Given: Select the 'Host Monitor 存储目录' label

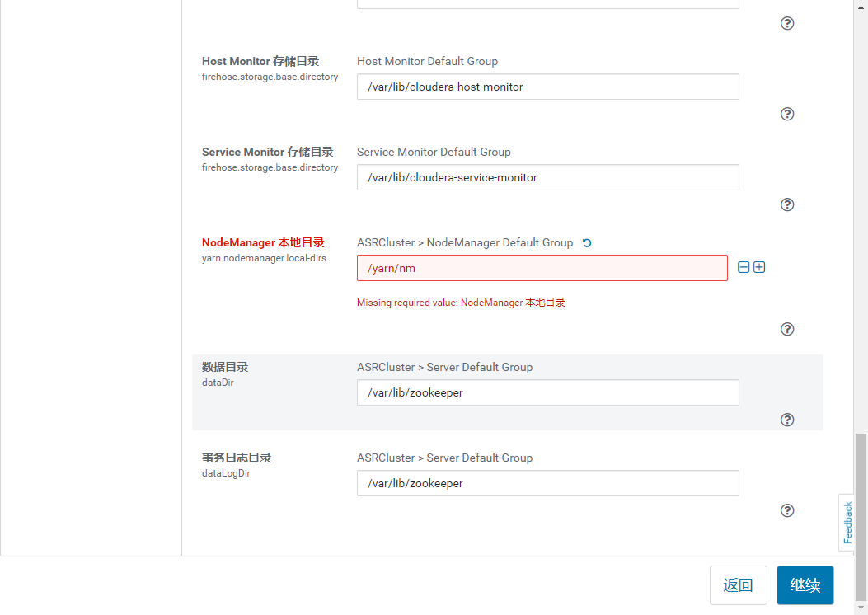Looking at the screenshot, I should click(260, 62).
